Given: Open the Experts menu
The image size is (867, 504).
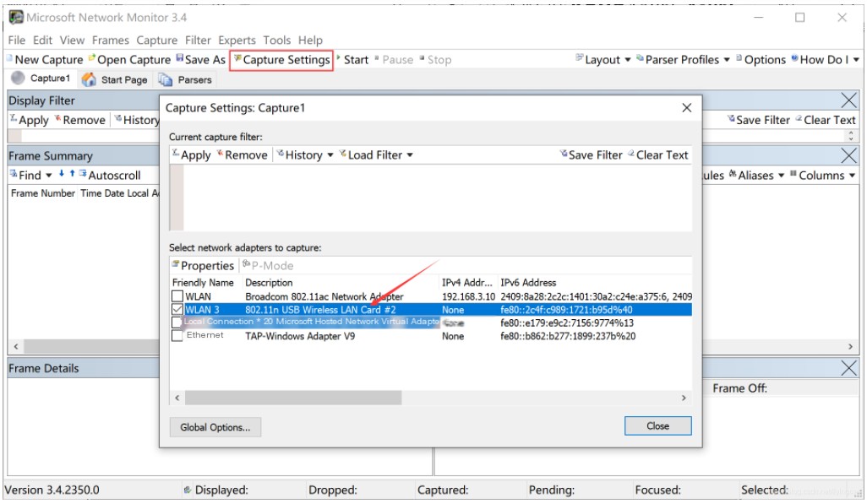Looking at the screenshot, I should (x=237, y=40).
